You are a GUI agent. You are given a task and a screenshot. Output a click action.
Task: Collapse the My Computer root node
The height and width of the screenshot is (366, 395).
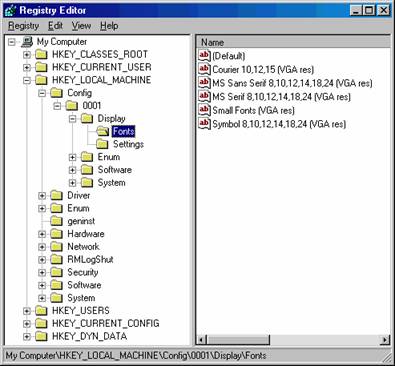[x=12, y=42]
